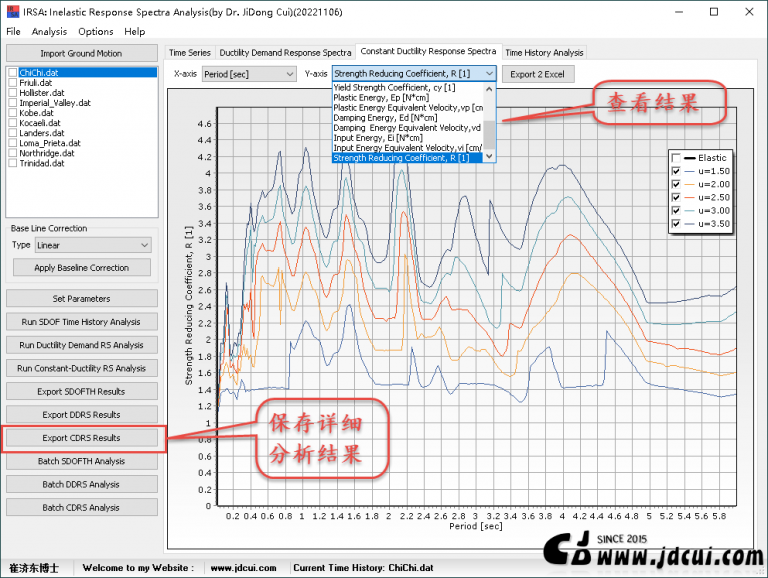Click the Export 2 Excel button
This screenshot has height=578, width=768.
(537, 74)
